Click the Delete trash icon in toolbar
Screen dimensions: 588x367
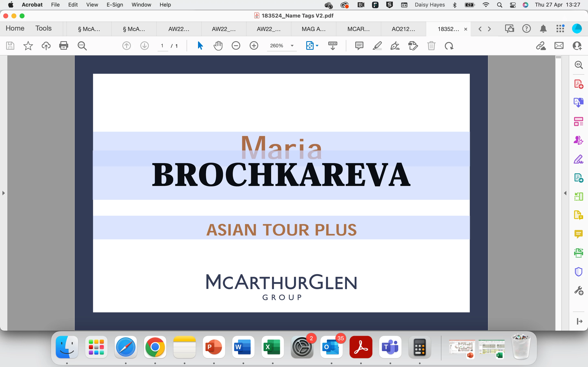click(431, 46)
